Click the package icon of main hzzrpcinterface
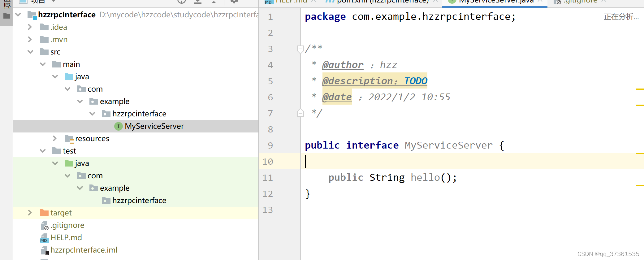This screenshot has width=644, height=260. 106,114
